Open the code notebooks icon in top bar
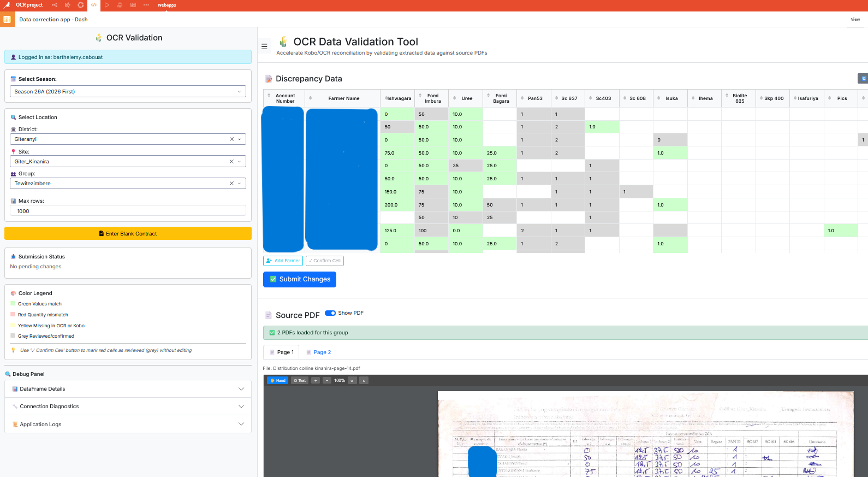Screen dimensions: 868x477 94,5
